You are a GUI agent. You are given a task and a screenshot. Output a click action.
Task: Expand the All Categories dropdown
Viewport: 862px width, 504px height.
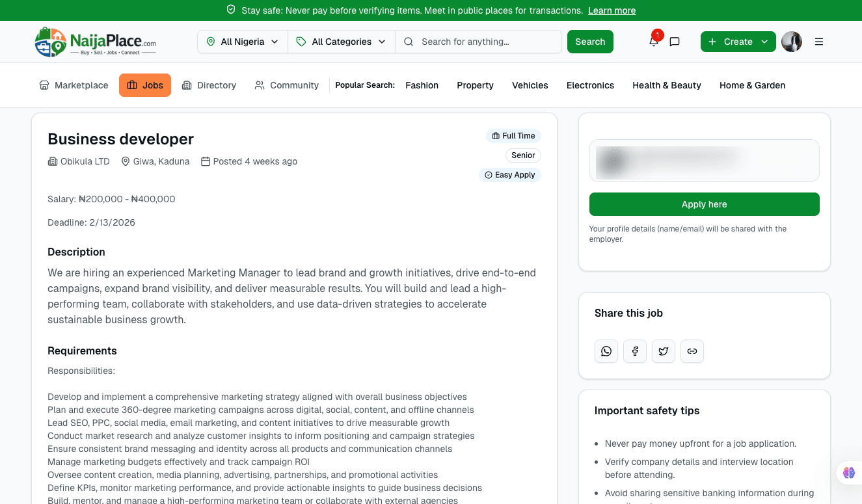(x=342, y=42)
